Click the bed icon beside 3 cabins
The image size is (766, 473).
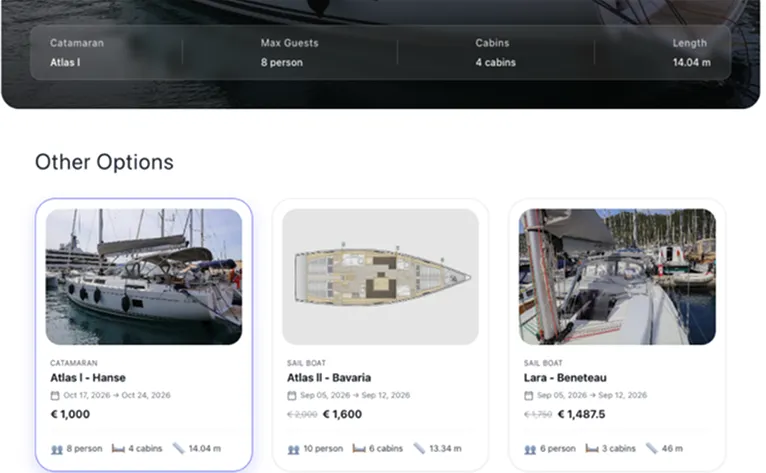(592, 449)
